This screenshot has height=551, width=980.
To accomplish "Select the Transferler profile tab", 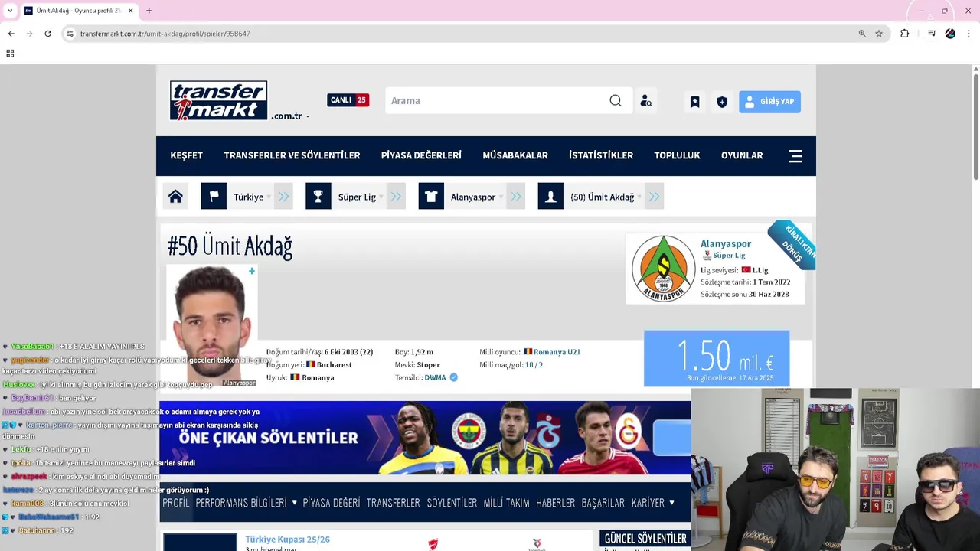I will (x=393, y=503).
